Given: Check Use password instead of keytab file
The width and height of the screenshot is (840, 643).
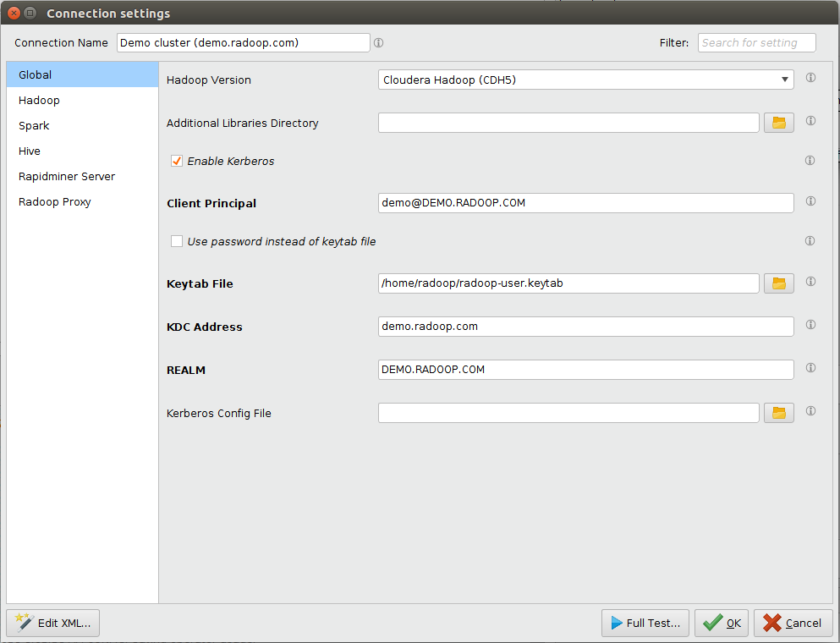Looking at the screenshot, I should (x=177, y=241).
